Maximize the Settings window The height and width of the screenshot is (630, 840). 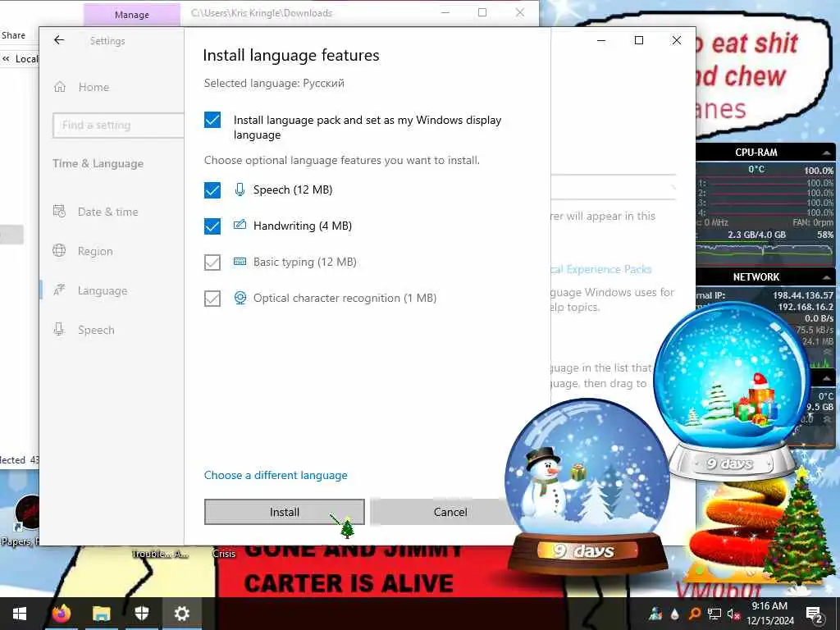[x=638, y=40]
